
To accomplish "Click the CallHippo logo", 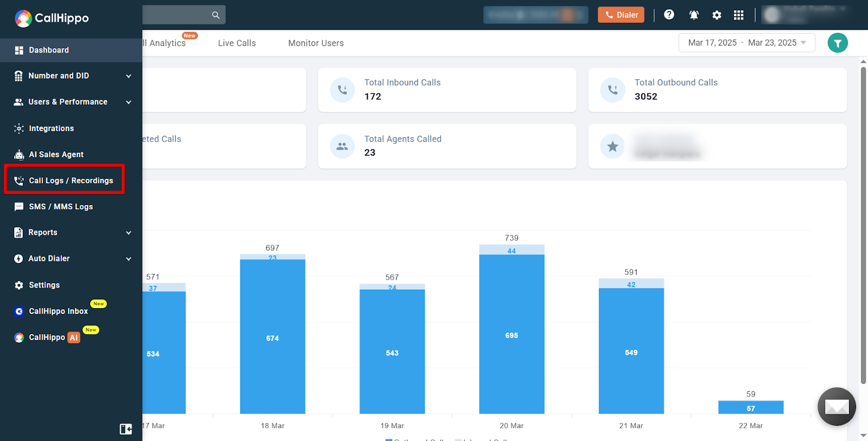I will [52, 18].
